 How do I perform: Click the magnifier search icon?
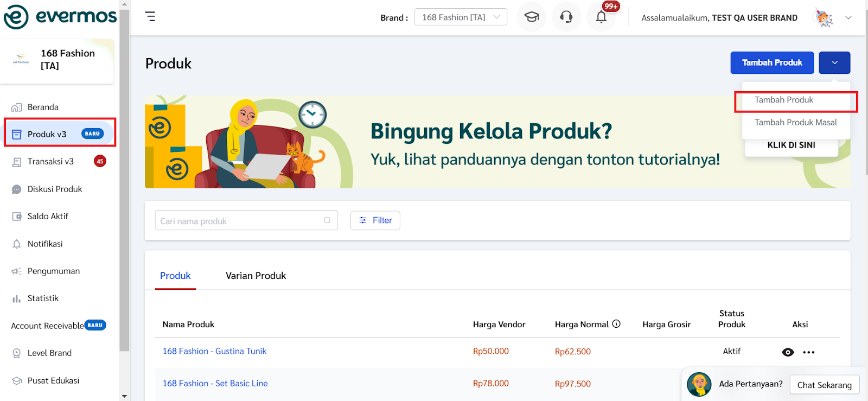327,220
